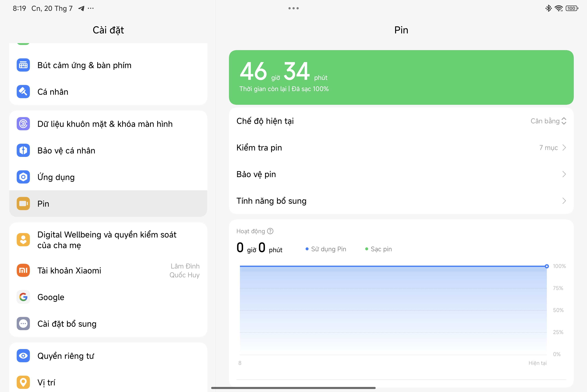
Task: Open the Vị trí location setting
Action: pos(108,382)
